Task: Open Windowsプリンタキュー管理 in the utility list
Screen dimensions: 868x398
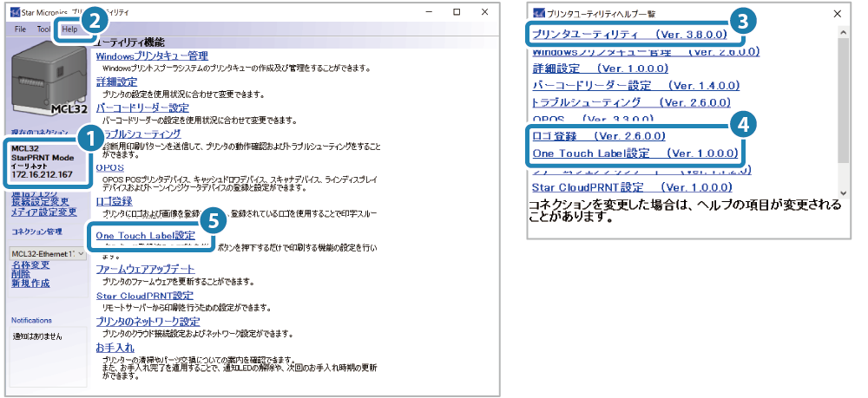Action: pyautogui.click(x=152, y=55)
